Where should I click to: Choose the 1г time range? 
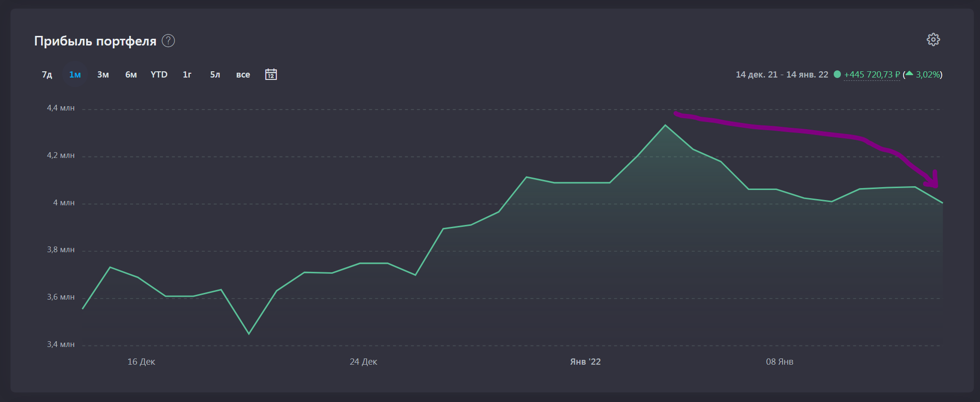(187, 75)
